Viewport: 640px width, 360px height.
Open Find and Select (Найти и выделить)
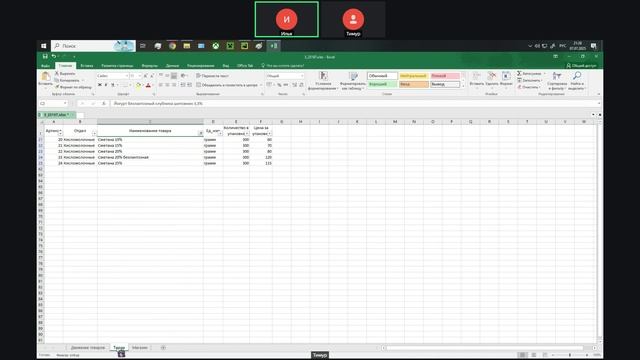577,80
